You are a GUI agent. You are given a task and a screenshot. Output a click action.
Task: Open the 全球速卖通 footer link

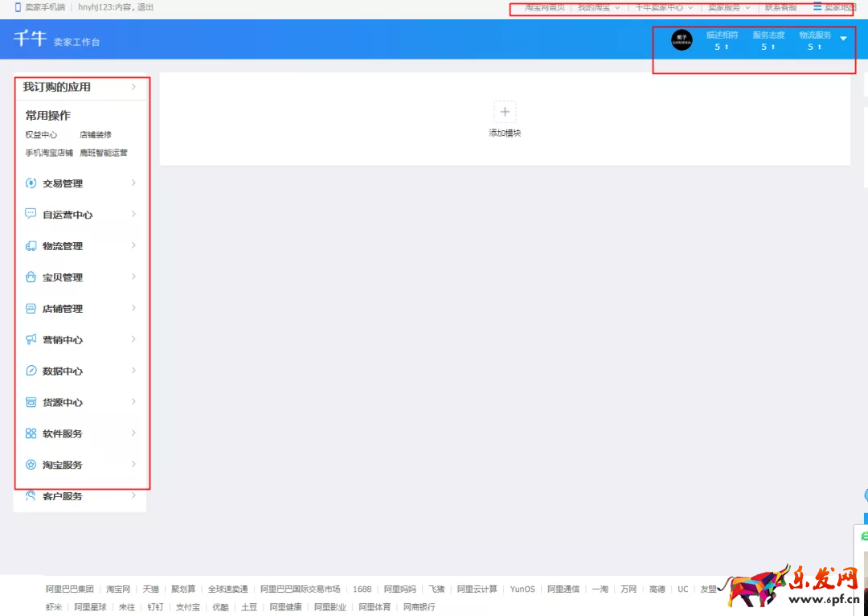point(227,589)
